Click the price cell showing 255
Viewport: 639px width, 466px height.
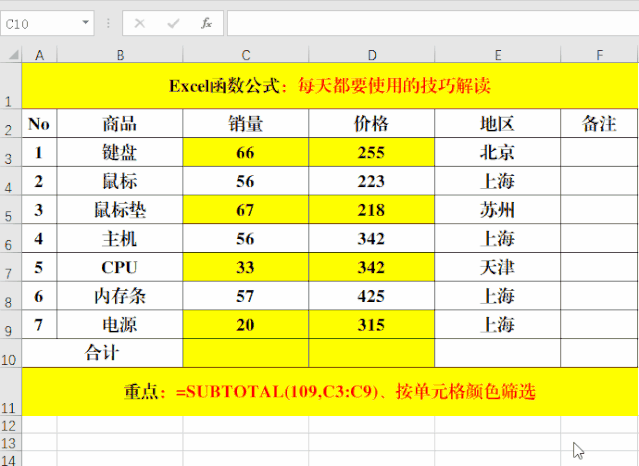372,152
